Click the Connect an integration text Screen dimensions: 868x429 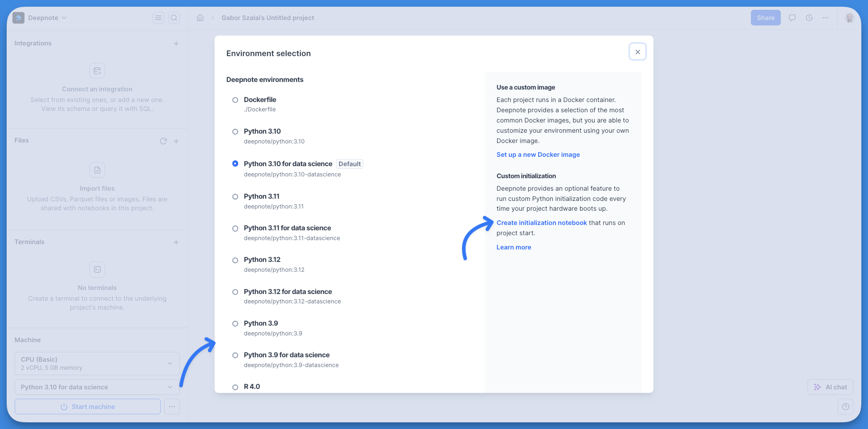pyautogui.click(x=97, y=89)
